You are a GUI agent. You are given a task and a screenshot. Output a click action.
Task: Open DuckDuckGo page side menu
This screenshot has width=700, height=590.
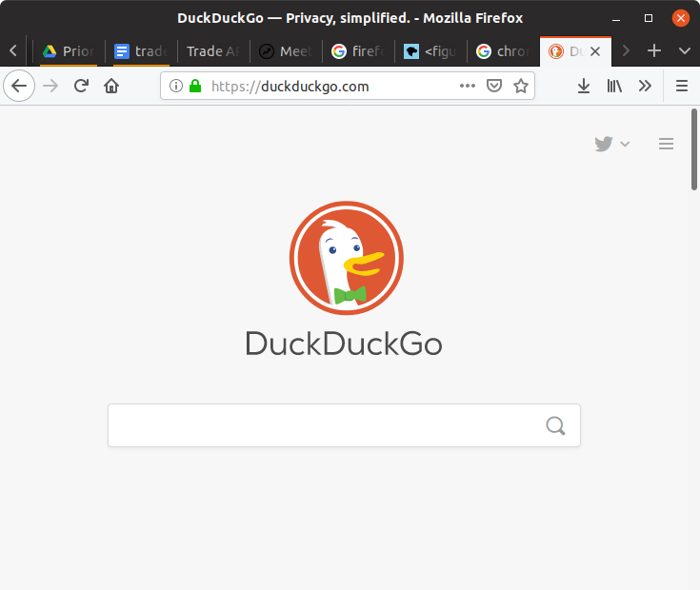tap(666, 144)
